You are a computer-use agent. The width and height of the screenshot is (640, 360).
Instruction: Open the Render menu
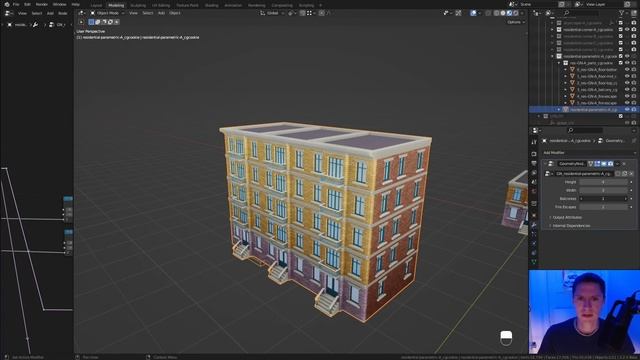(x=42, y=4)
